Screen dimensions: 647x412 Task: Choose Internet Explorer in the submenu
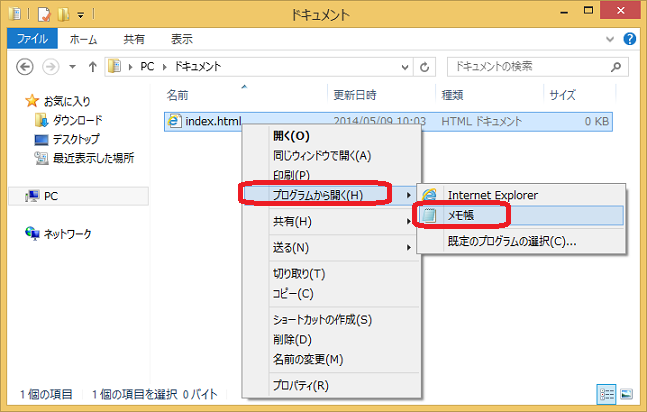492,194
